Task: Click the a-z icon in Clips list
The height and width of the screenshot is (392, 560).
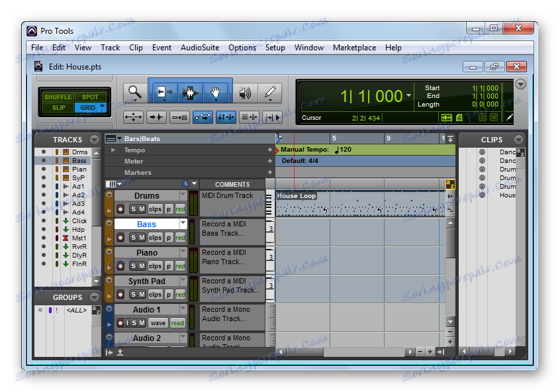Action: coord(520,152)
